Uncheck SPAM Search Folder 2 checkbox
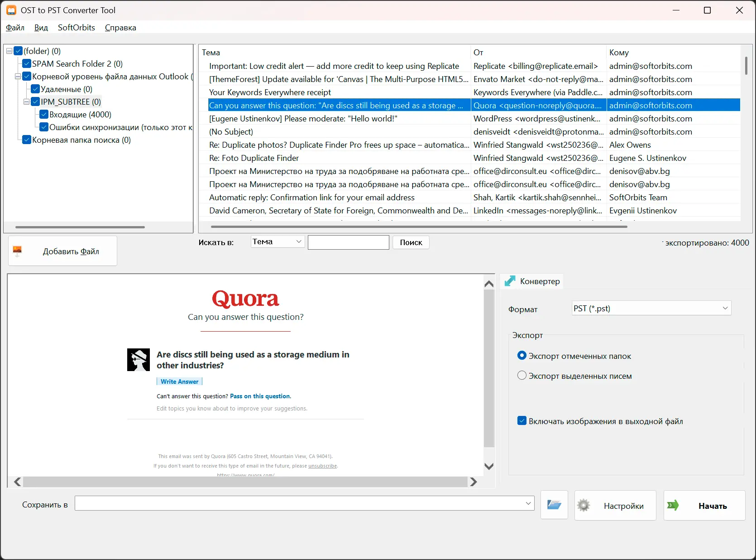 (x=27, y=64)
